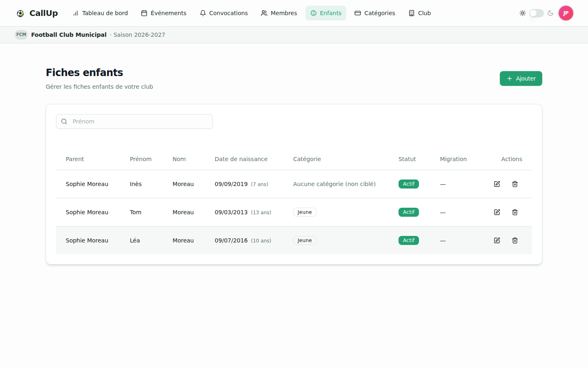Go to the Tableau de bord tab
Image resolution: width=588 pixels, height=368 pixels.
pyautogui.click(x=100, y=13)
